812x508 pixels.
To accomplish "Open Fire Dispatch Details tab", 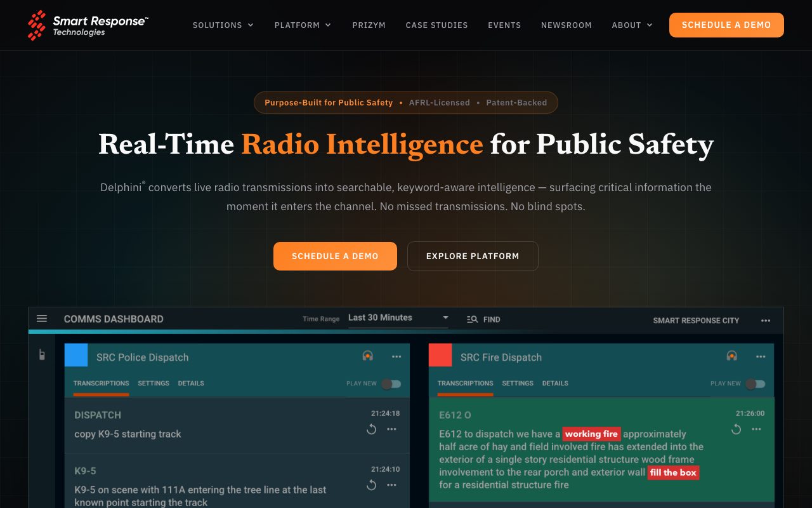I will coord(555,384).
